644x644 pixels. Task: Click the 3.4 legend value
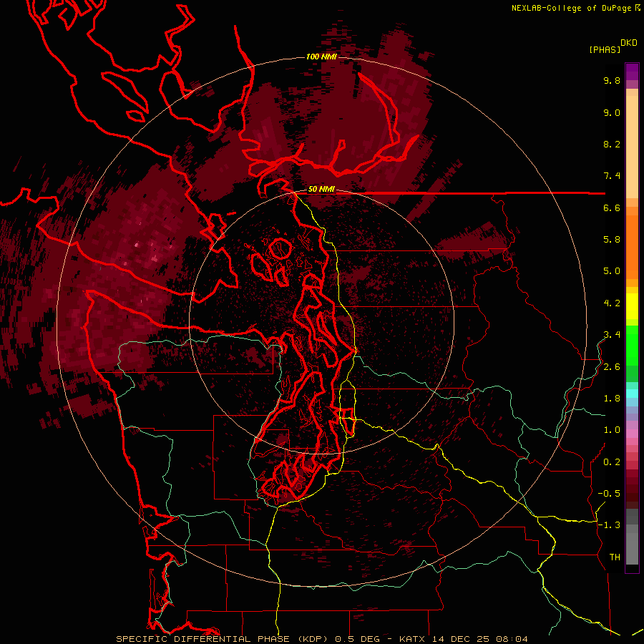pos(612,335)
